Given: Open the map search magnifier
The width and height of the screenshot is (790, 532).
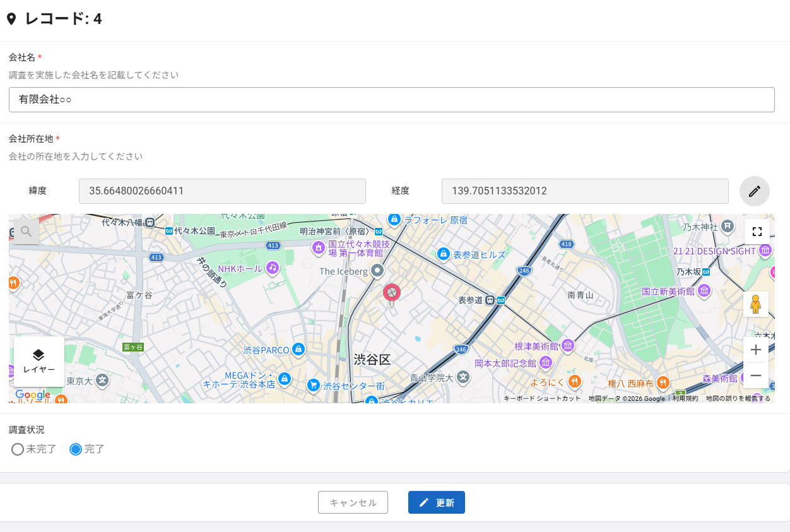Looking at the screenshot, I should (x=26, y=232).
